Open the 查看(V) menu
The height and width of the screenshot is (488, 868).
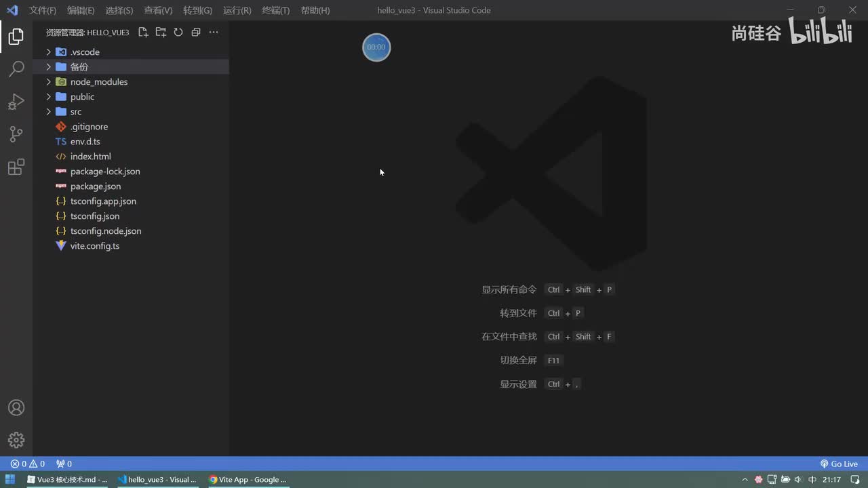(158, 10)
